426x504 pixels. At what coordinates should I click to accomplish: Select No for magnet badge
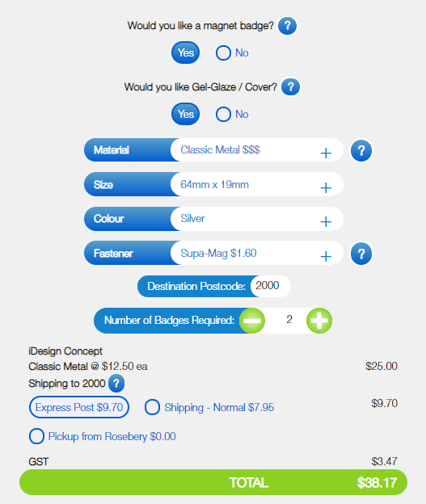pos(232,52)
